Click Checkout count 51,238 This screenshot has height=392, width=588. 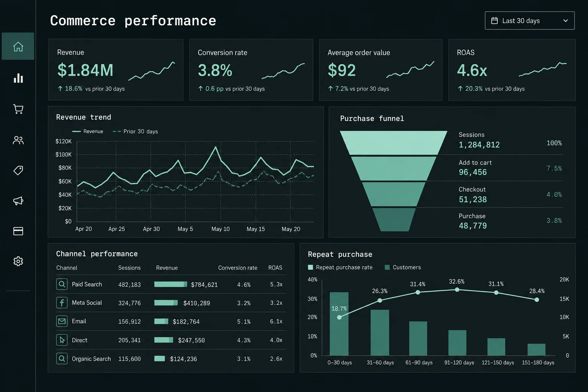473,199
